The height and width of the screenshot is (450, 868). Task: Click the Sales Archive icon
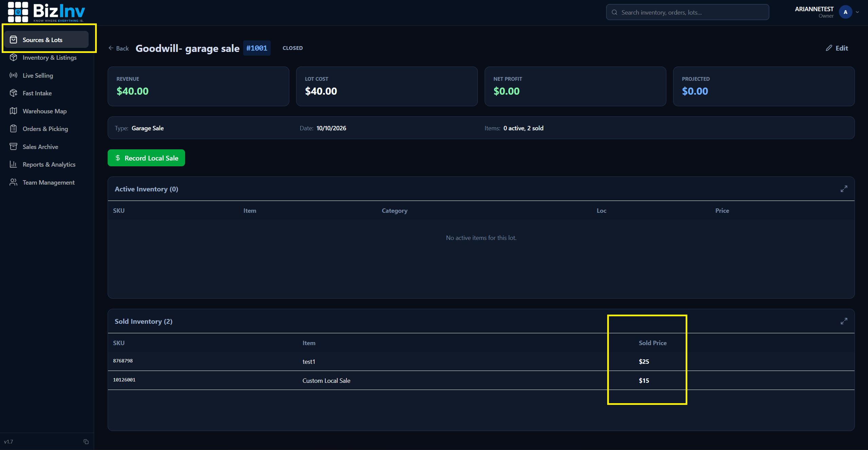pos(14,147)
